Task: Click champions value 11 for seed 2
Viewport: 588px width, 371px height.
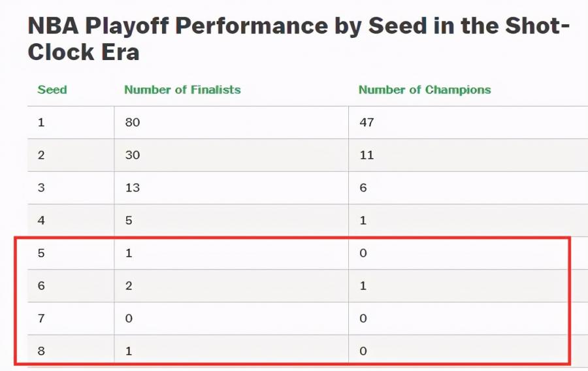Action: click(367, 155)
